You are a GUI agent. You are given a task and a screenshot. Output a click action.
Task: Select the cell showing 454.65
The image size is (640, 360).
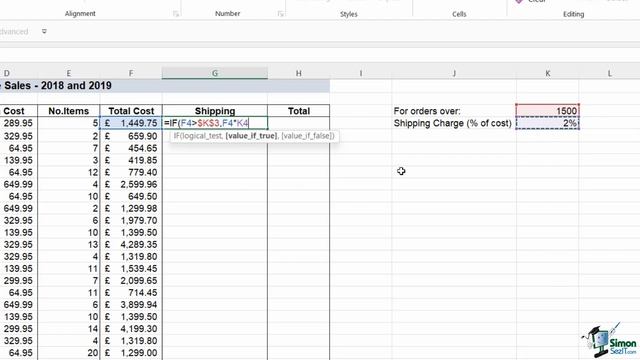point(131,148)
